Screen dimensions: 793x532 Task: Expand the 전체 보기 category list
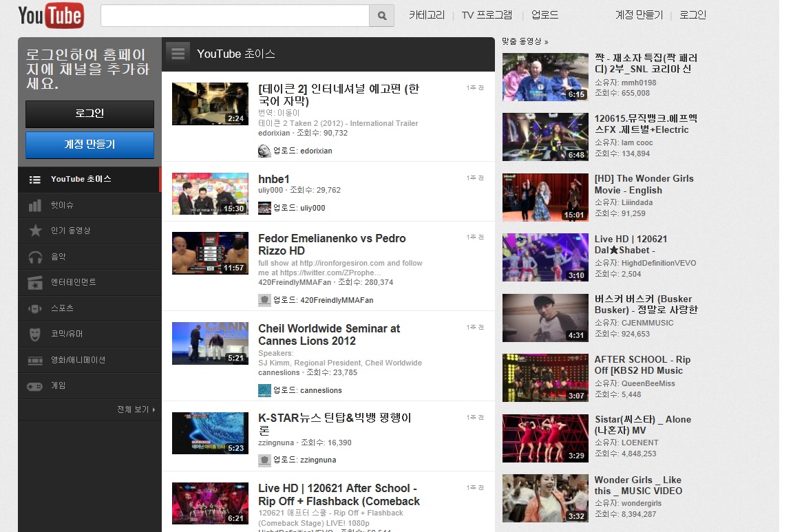(x=136, y=409)
